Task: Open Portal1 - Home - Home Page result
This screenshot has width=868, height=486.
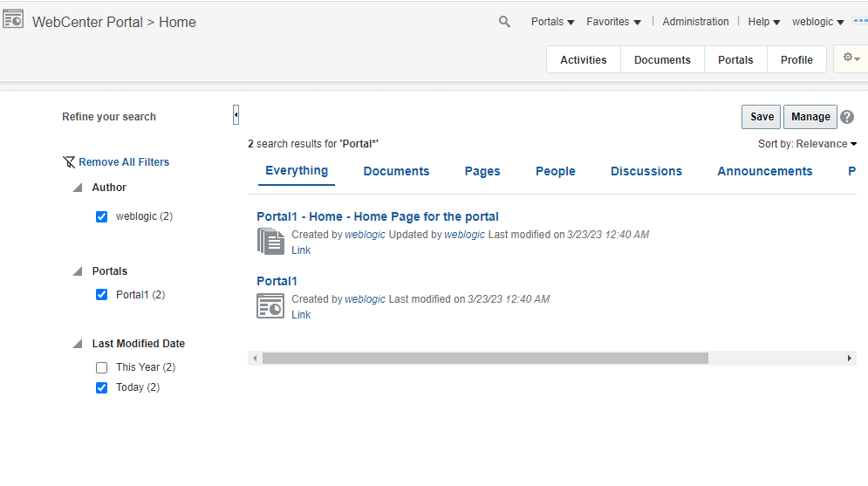Action: point(378,216)
